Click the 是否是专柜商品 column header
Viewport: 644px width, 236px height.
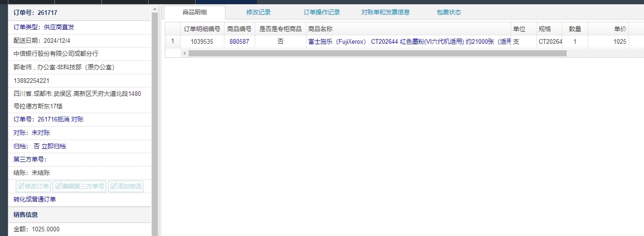click(280, 29)
